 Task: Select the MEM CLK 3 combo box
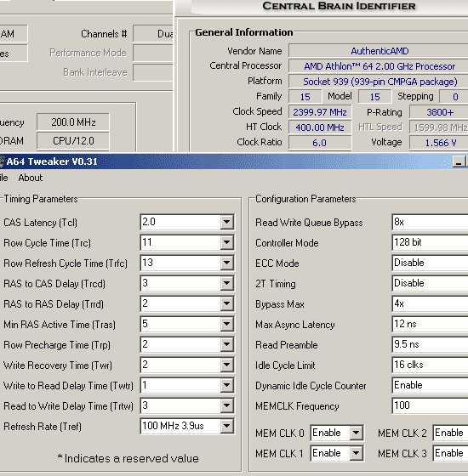pos(450,453)
